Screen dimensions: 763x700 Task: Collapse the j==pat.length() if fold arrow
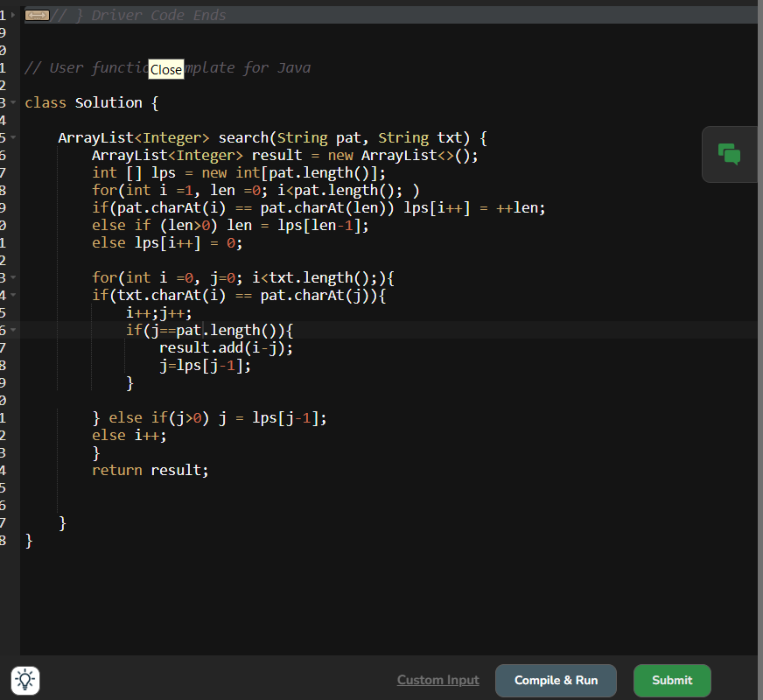coord(13,330)
